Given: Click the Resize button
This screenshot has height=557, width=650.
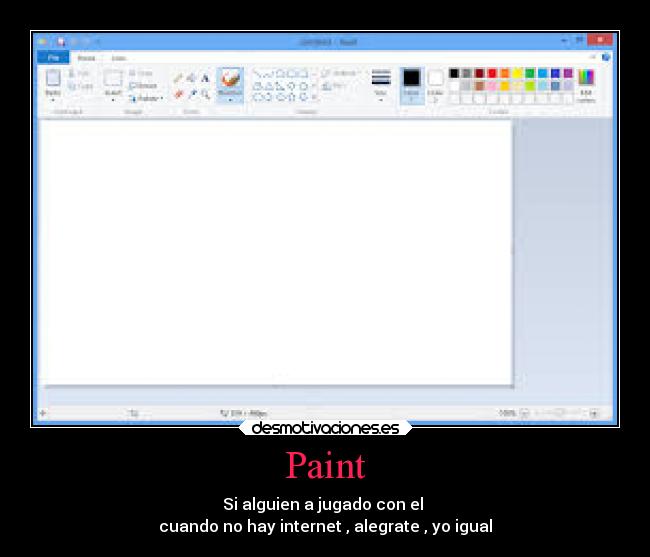Looking at the screenshot, I should tap(143, 86).
